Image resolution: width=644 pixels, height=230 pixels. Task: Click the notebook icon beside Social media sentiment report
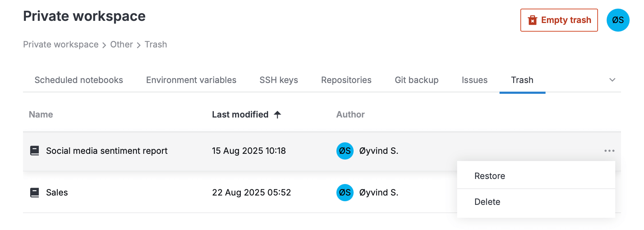pyautogui.click(x=34, y=151)
